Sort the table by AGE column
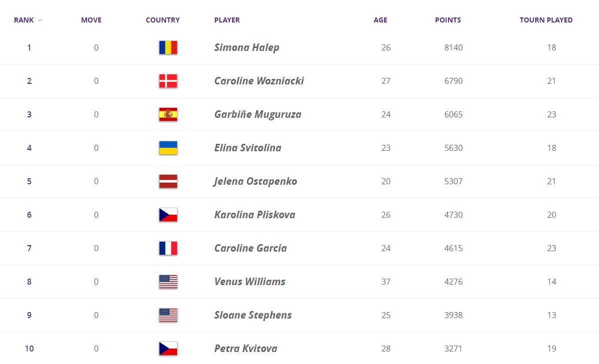Screen dimensions: 599x364 click(x=380, y=20)
